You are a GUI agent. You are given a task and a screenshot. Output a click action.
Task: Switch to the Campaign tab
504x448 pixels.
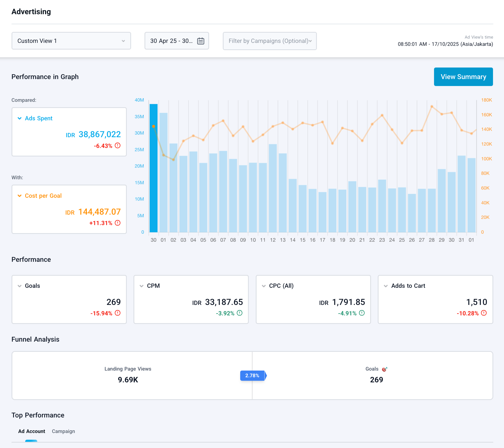coord(63,431)
